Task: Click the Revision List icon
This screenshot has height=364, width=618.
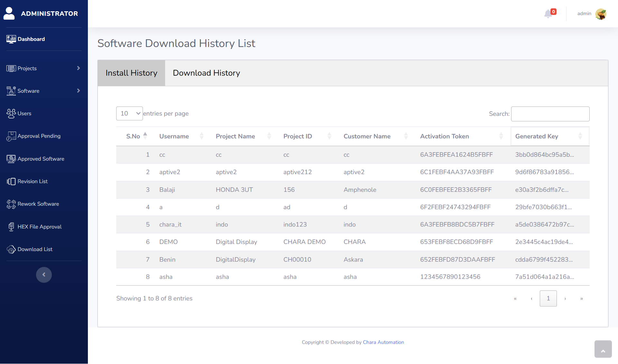Action: [x=11, y=182]
